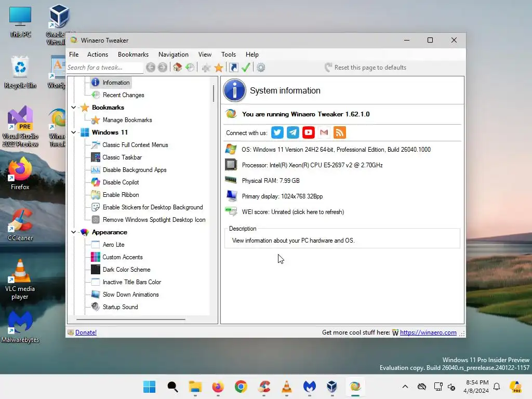532x399 pixels.
Task: Click the Windows Start button
Action: coord(149,387)
